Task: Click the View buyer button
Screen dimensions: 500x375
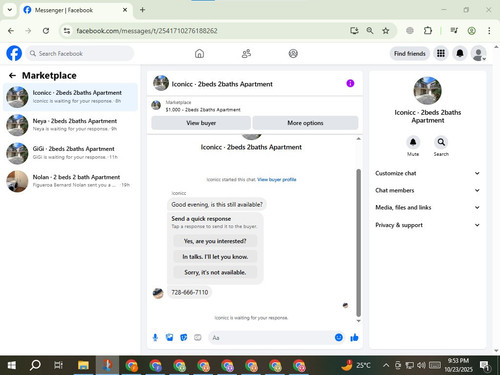Action: tap(201, 123)
